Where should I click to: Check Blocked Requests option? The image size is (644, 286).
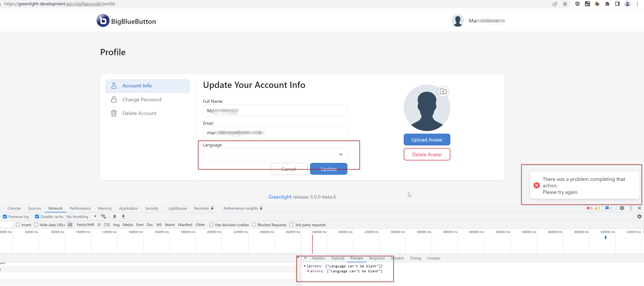coord(254,225)
